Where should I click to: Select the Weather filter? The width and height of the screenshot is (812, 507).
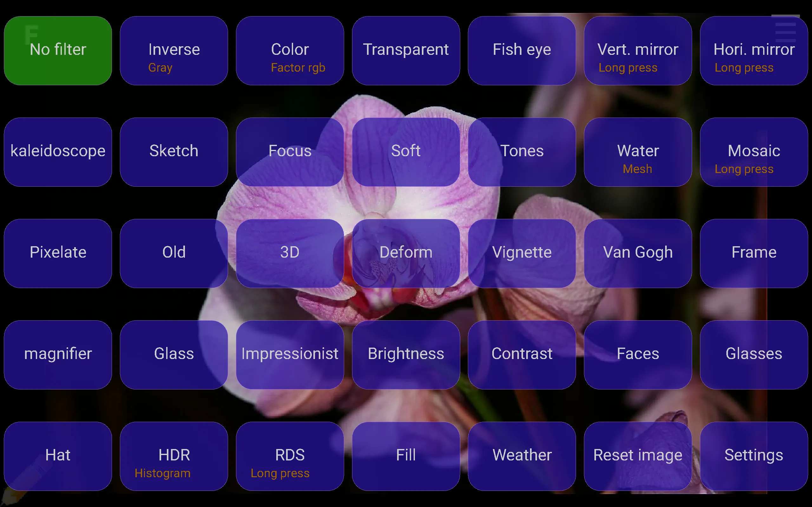521,455
